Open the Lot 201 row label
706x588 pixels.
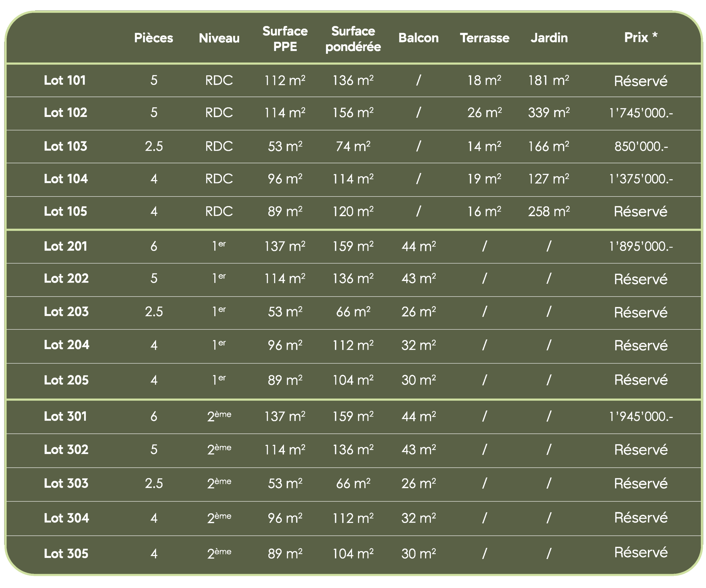66,246
